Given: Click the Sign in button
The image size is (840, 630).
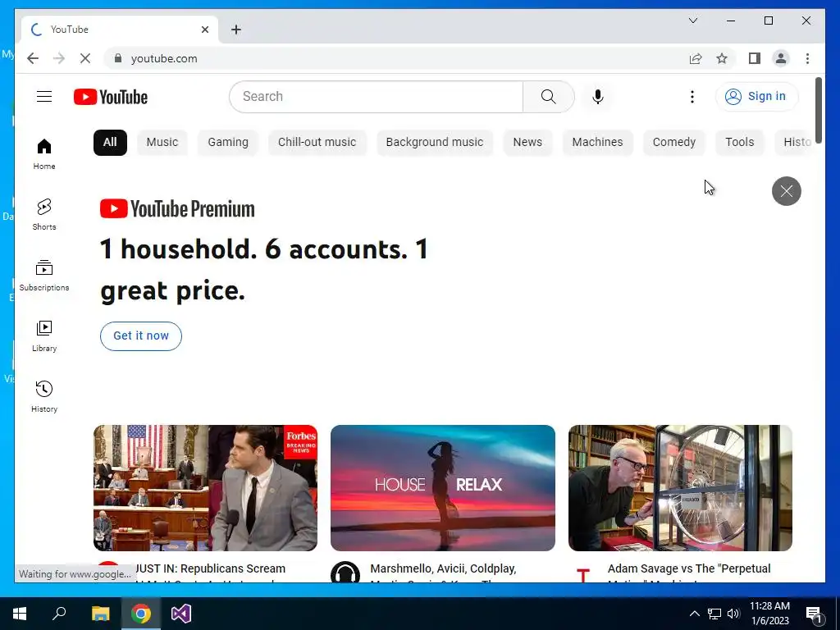Looking at the screenshot, I should click(x=756, y=97).
